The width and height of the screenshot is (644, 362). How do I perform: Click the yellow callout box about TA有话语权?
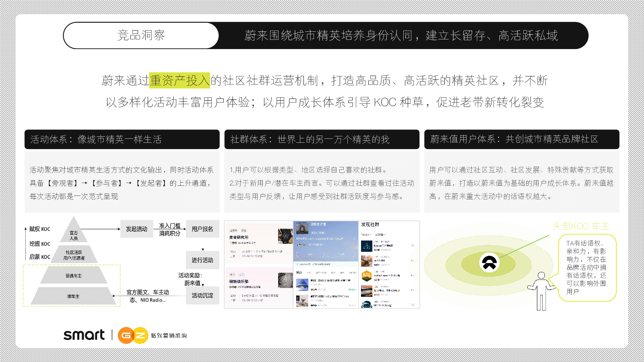587,267
